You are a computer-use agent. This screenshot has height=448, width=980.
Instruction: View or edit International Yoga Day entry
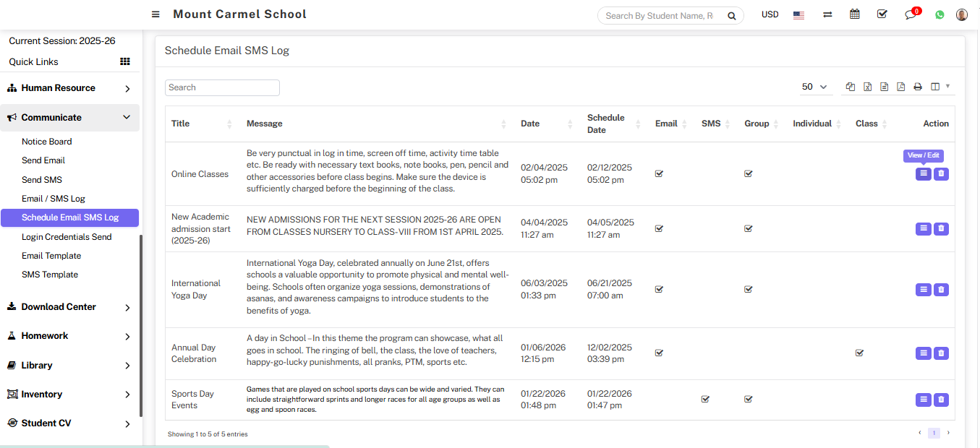coord(923,290)
